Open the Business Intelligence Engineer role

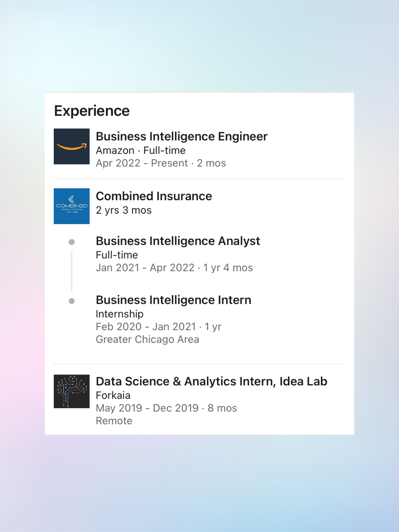(x=182, y=137)
